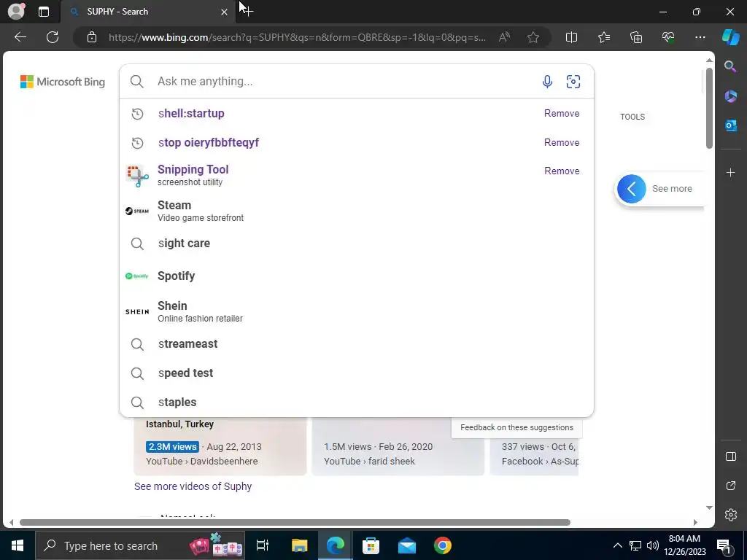Show hidden system tray icons

pos(617,545)
